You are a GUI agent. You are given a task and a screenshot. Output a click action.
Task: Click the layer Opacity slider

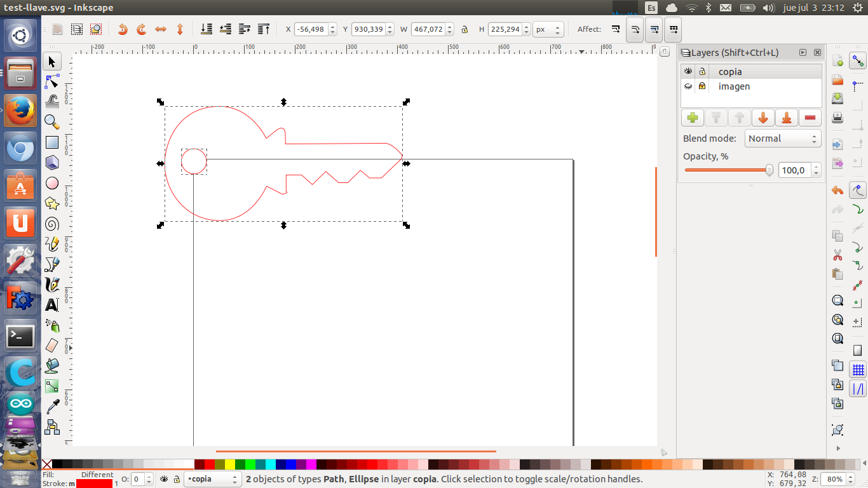tap(728, 170)
